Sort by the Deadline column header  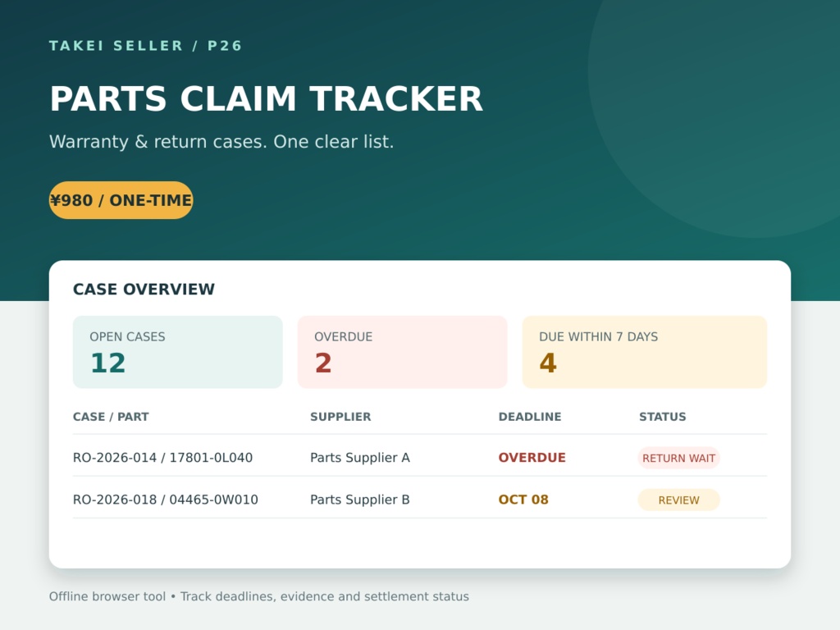[x=530, y=417]
